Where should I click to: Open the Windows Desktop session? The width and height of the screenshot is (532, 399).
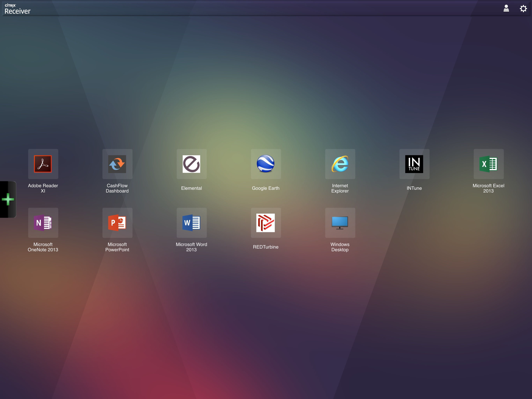340,223
